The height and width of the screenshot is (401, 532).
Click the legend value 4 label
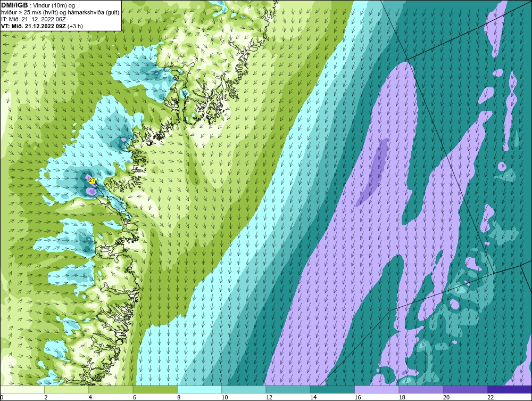pos(90,397)
